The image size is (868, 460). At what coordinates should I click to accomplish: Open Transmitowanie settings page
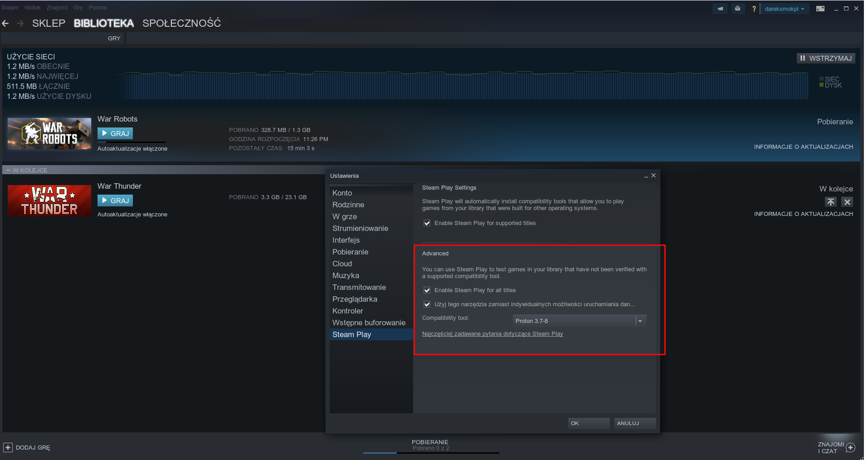tap(371, 287)
